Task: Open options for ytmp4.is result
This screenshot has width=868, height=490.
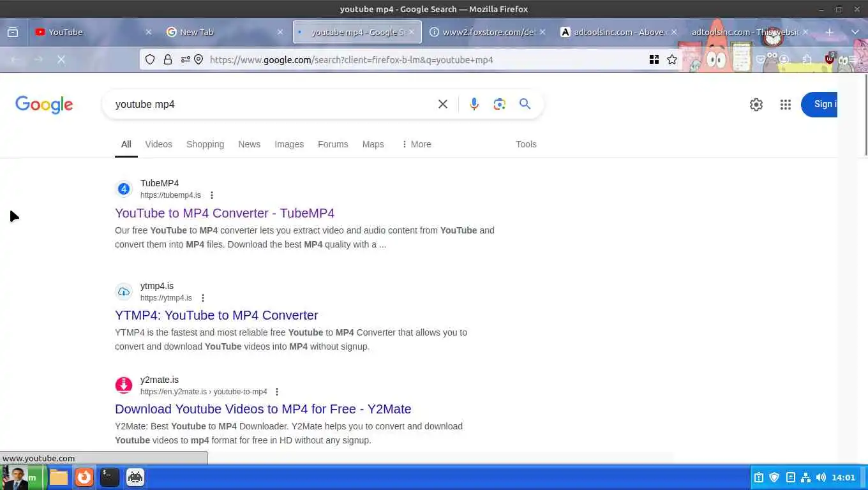Action: pyautogui.click(x=203, y=298)
